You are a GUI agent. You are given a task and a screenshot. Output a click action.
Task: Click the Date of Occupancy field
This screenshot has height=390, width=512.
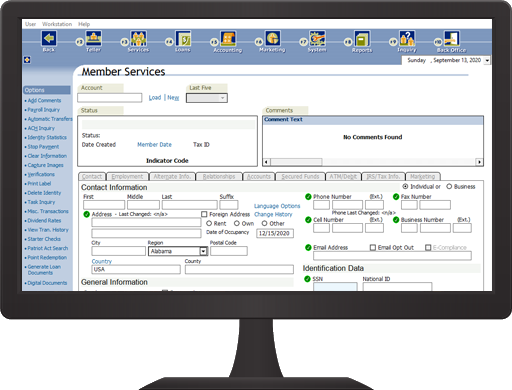(x=275, y=233)
